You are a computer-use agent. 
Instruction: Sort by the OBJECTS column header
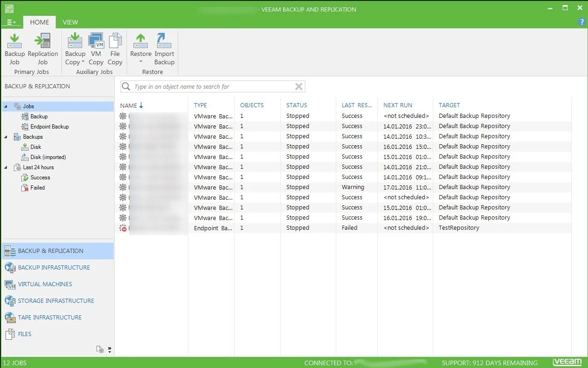(x=252, y=105)
